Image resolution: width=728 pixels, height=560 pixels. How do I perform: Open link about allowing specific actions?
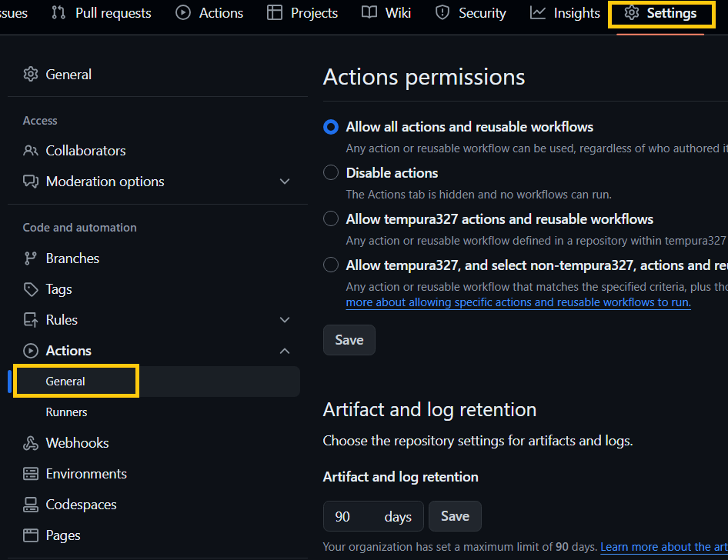click(x=518, y=302)
